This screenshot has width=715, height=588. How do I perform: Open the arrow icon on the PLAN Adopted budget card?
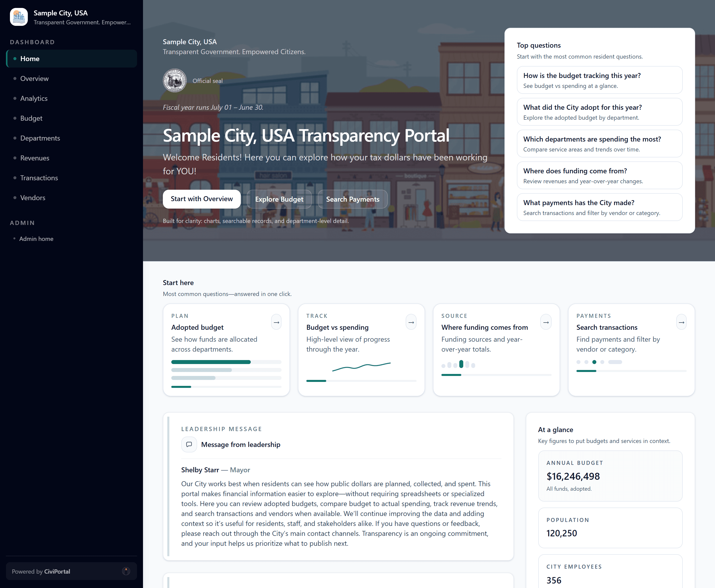point(276,322)
